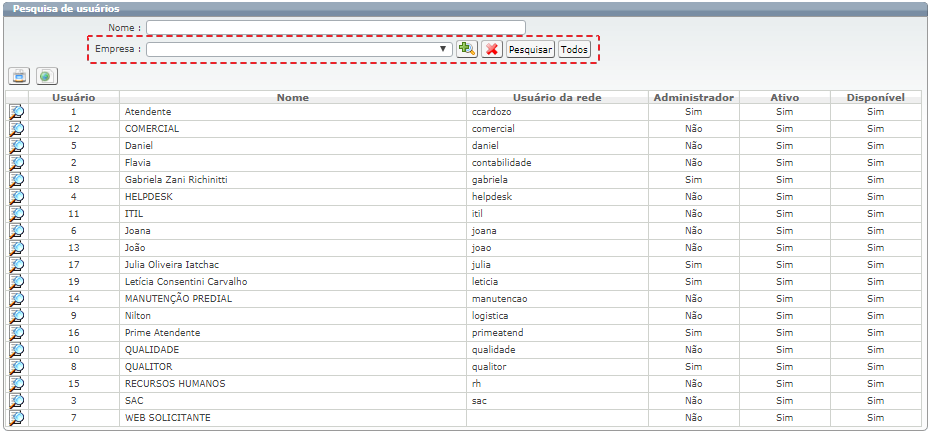Sort by the Usuário column header

pyautogui.click(x=74, y=98)
